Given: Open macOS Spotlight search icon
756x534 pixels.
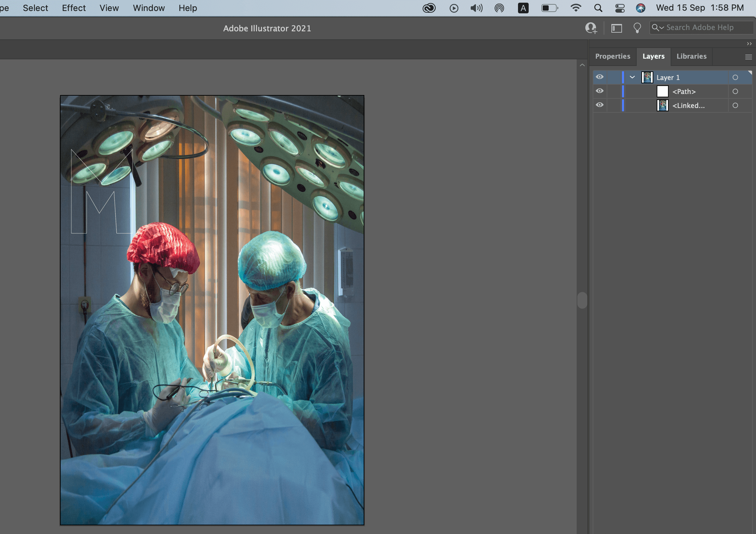Looking at the screenshot, I should pyautogui.click(x=598, y=8).
